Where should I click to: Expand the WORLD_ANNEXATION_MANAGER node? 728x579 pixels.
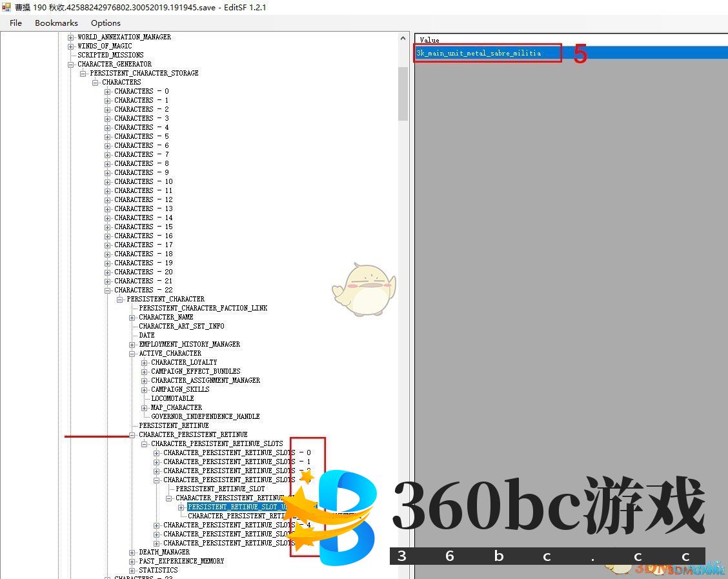coord(70,37)
